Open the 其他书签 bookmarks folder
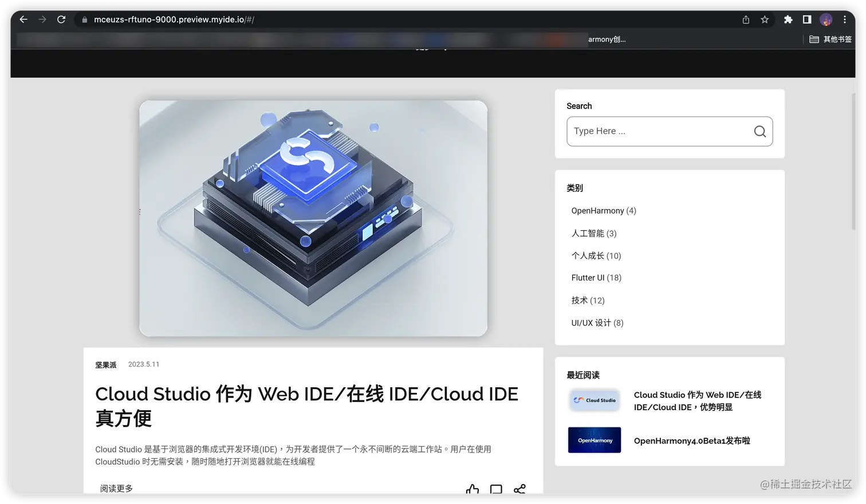The image size is (866, 504). click(830, 39)
